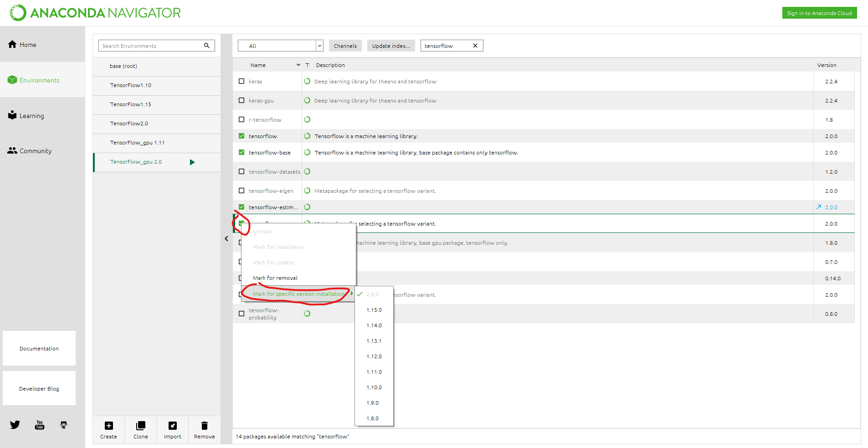Open the GitHub octocat icon
The height and width of the screenshot is (448, 868).
64,425
